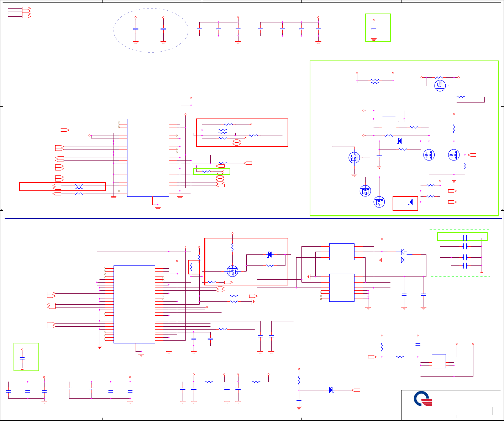This screenshot has width=504, height=421.
Task: Select the diode symbol above the resistor in lower red box
Action: coord(269,254)
